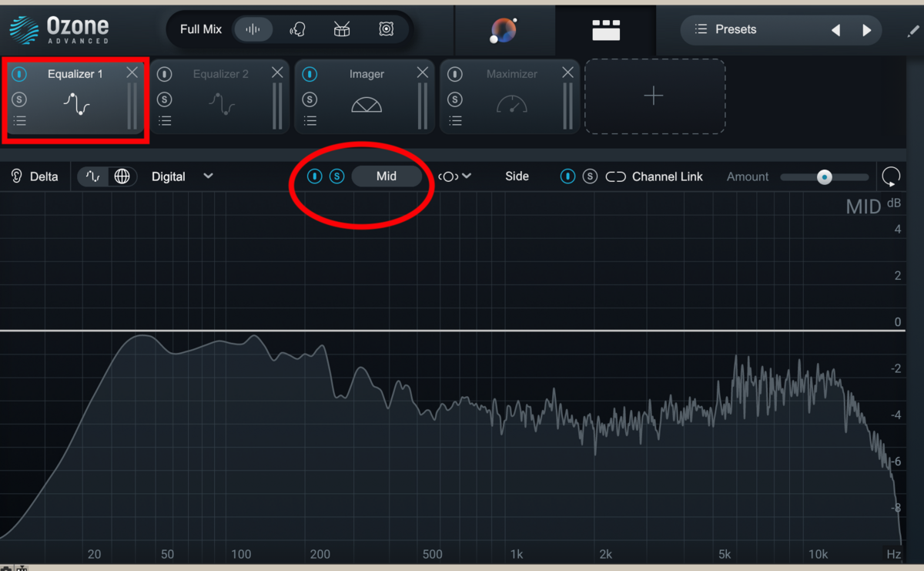Toggle Side channel power
The image size is (924, 571).
click(x=567, y=176)
